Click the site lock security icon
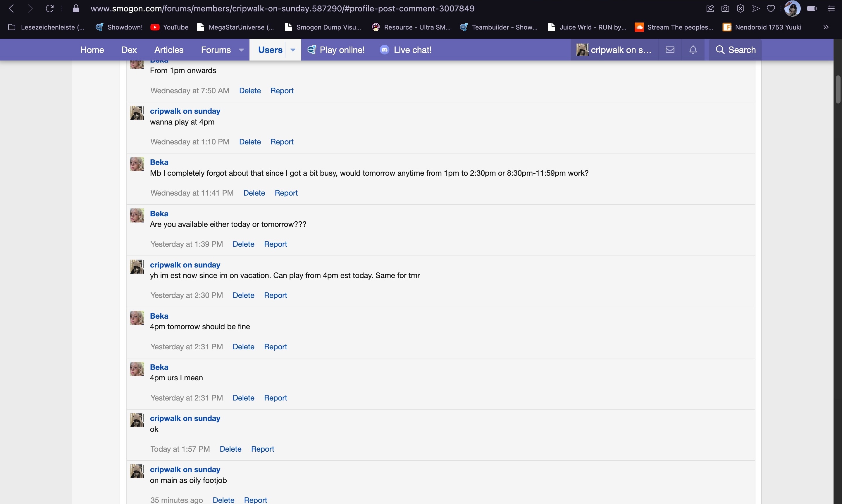 pos(76,8)
